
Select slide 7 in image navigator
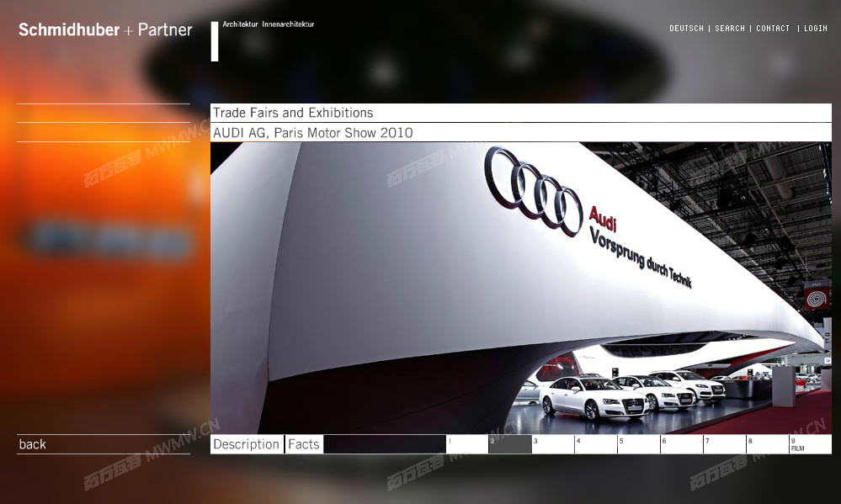[725, 444]
